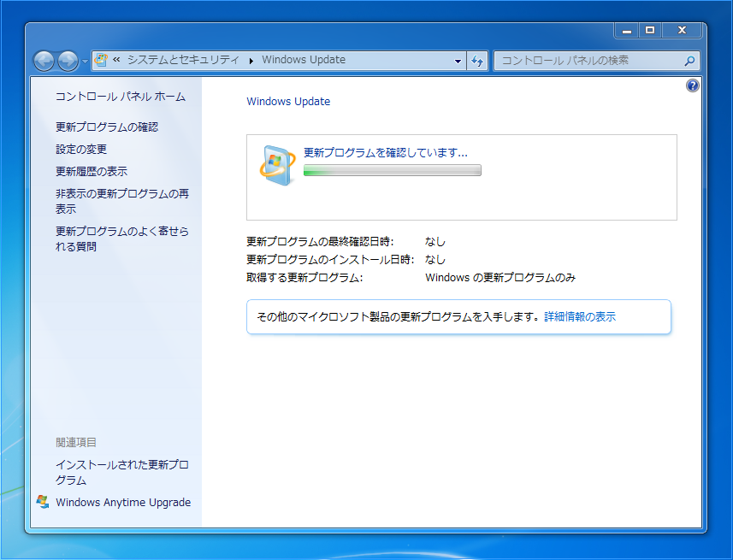Click Windows Update breadcrumb in address bar

[304, 60]
